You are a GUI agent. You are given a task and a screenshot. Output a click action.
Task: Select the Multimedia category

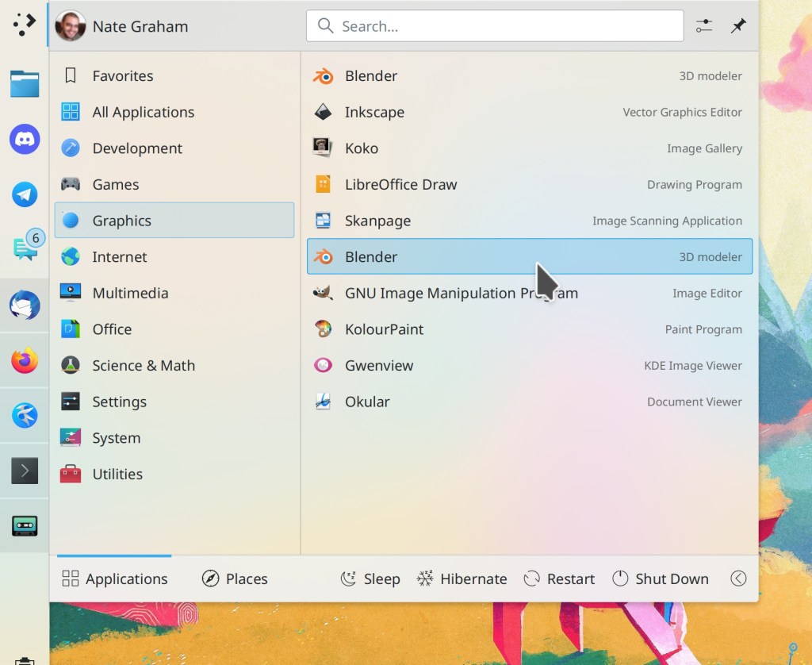(130, 294)
